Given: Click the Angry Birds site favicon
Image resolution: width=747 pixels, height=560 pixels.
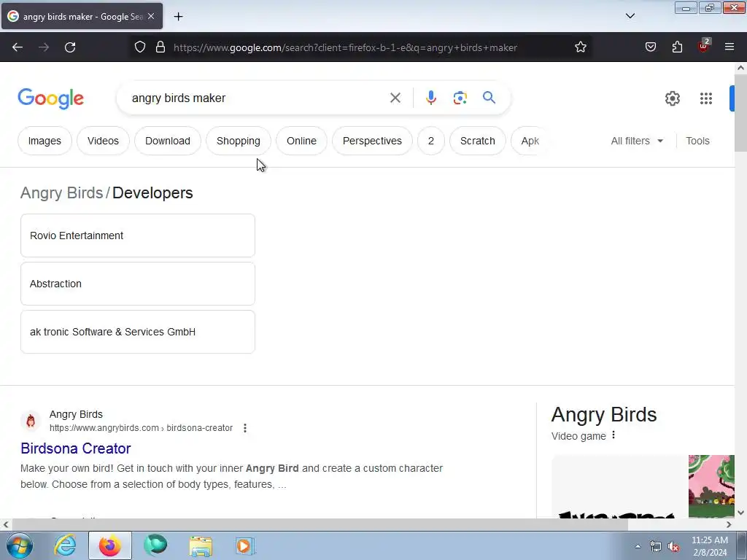Looking at the screenshot, I should click(31, 421).
